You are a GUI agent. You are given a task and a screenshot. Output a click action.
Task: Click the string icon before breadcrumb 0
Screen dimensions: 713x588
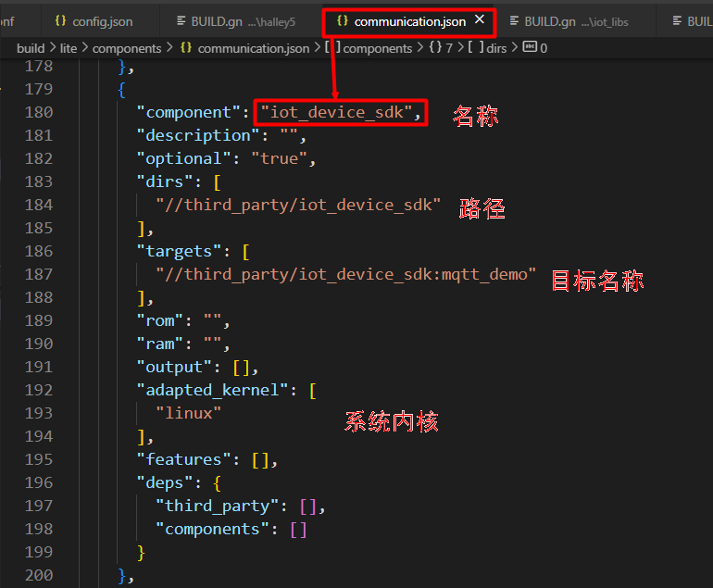(x=529, y=48)
